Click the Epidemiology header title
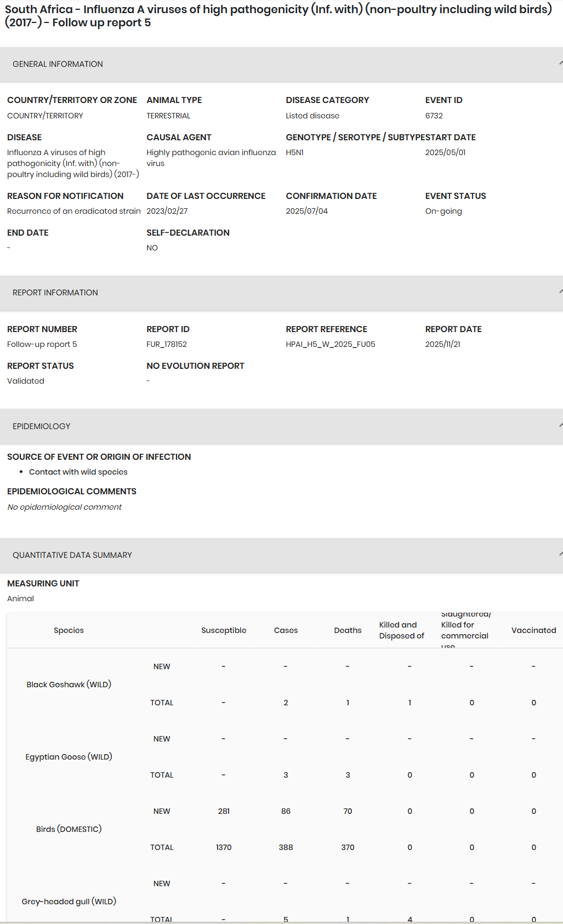 42,426
